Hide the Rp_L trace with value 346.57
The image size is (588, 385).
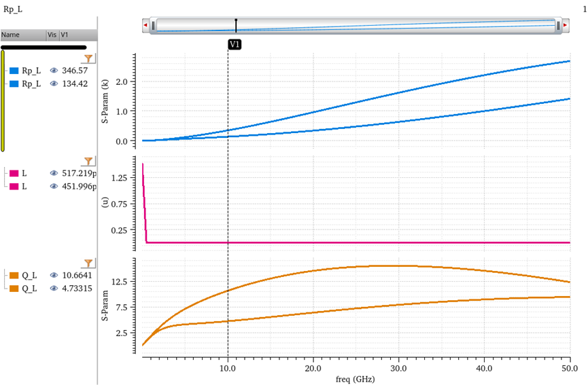54,71
